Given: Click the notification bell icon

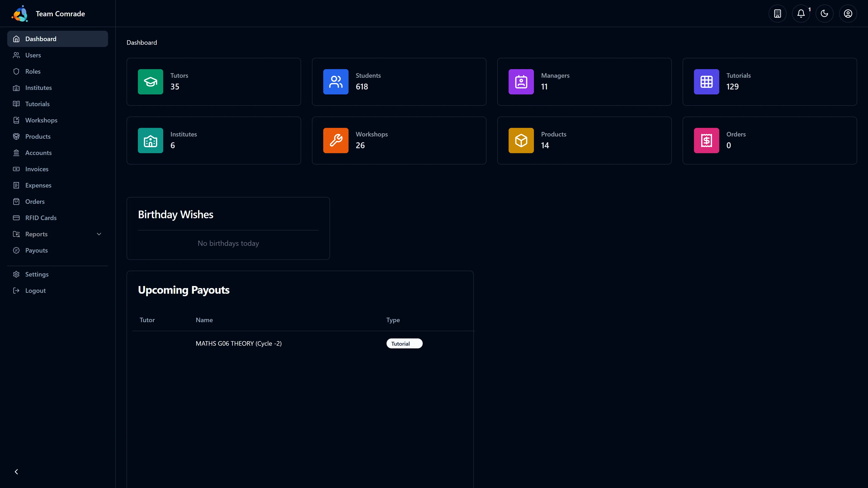Looking at the screenshot, I should click(x=801, y=14).
